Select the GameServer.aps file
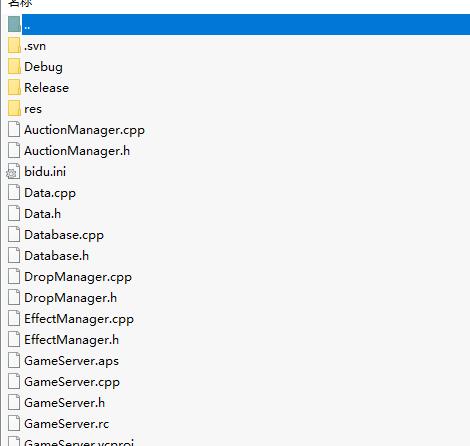 click(72, 361)
